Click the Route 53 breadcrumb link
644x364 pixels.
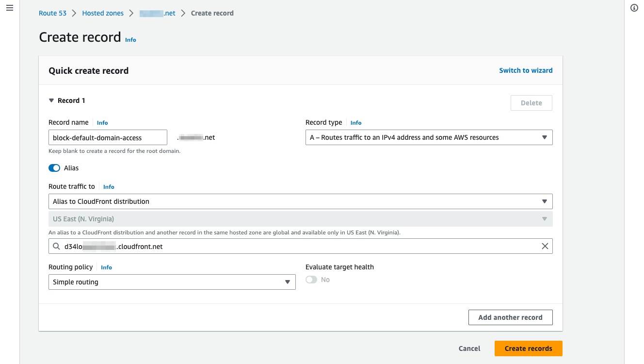52,13
